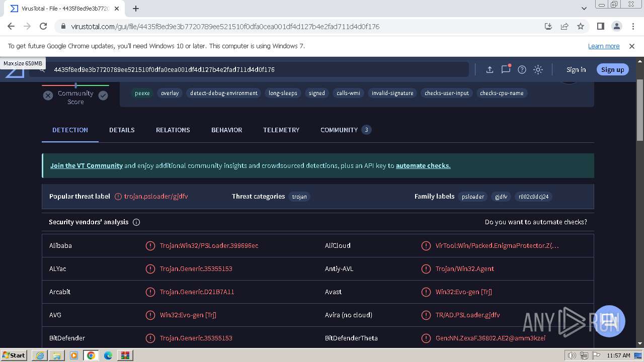This screenshot has height=362, width=644.
Task: Open the Windows Start menu
Action: coord(14,355)
